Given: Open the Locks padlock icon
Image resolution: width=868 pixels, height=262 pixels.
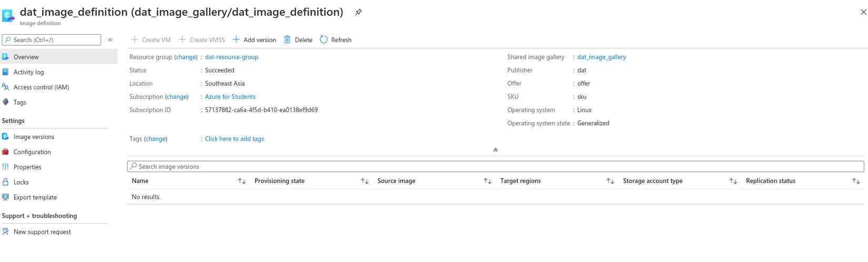Looking at the screenshot, I should click(6, 182).
